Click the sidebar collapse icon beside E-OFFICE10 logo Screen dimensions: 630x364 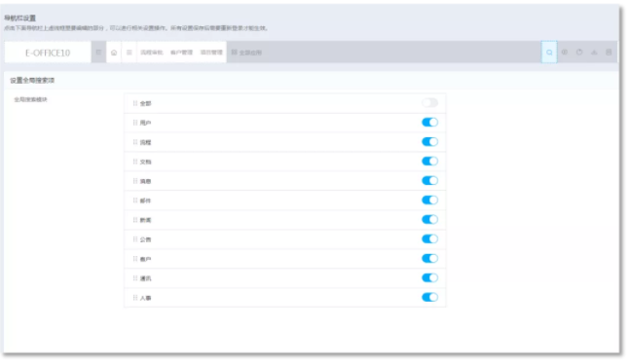click(x=98, y=53)
